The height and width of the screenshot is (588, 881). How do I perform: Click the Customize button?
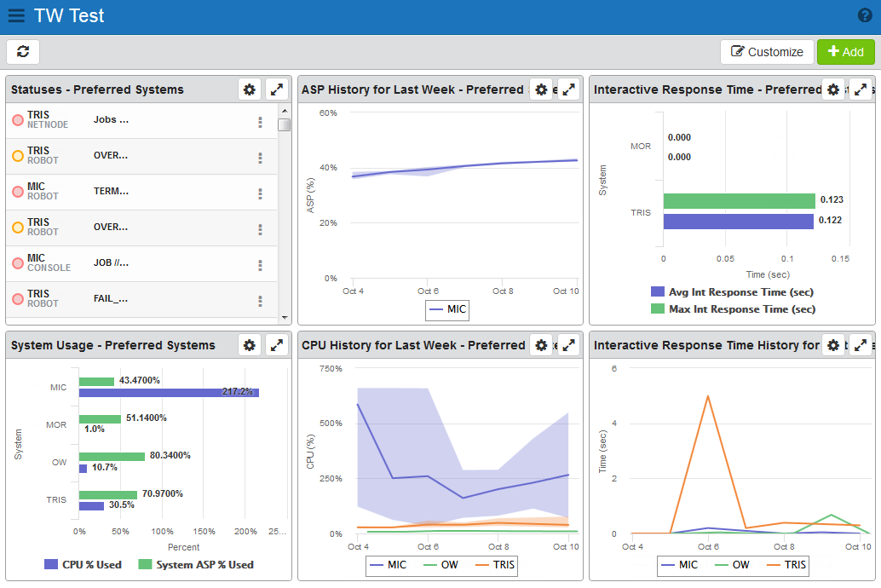pos(767,52)
